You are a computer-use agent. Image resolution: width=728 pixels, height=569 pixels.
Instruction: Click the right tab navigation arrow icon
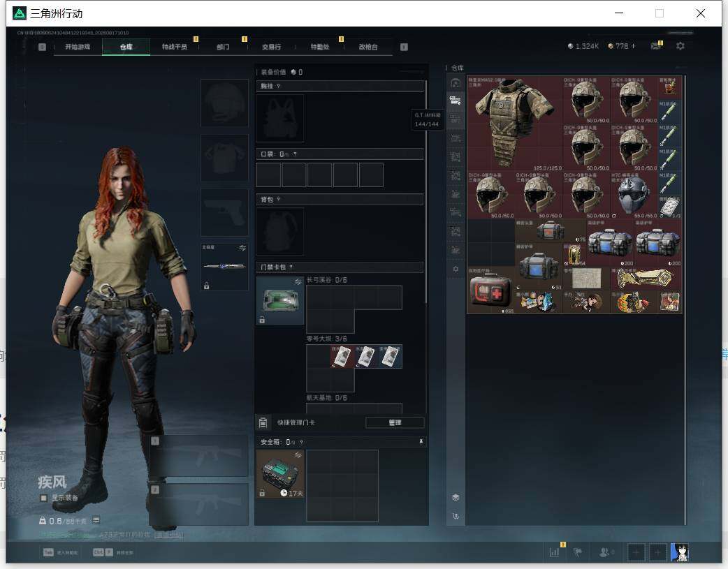[x=404, y=47]
